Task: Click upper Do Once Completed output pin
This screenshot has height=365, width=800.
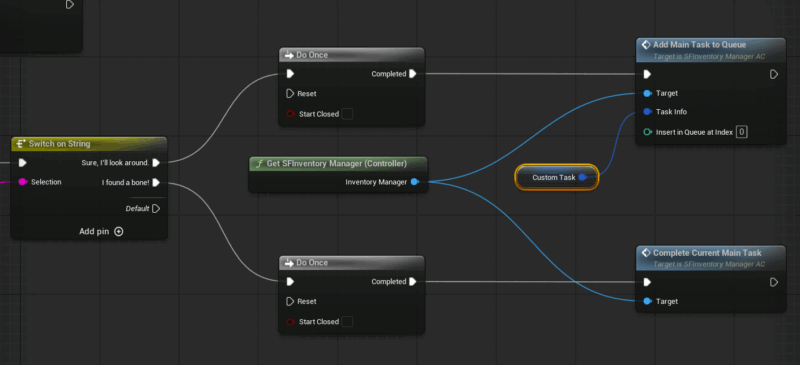Action: [413, 74]
